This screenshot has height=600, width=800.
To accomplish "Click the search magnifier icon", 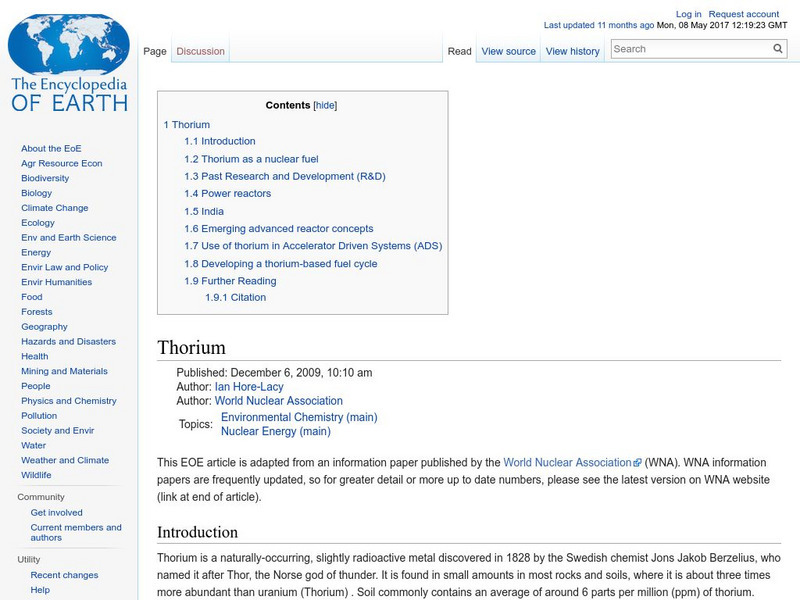I will click(x=778, y=48).
